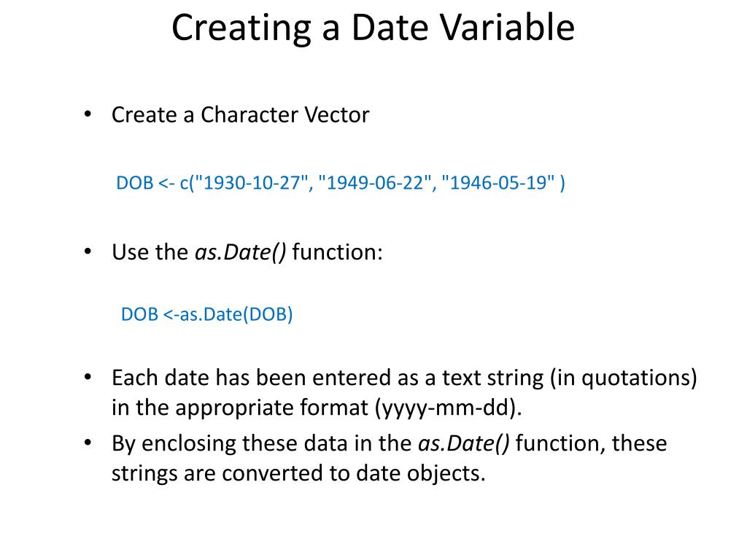This screenshot has width=747, height=560.
Task: Click the bullet before Each date has
Action: click(88, 377)
